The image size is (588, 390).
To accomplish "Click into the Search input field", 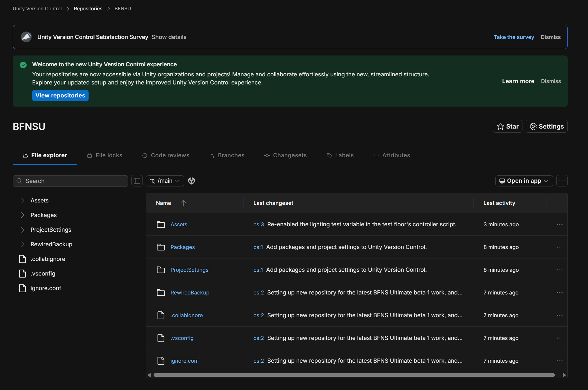I will (73, 181).
